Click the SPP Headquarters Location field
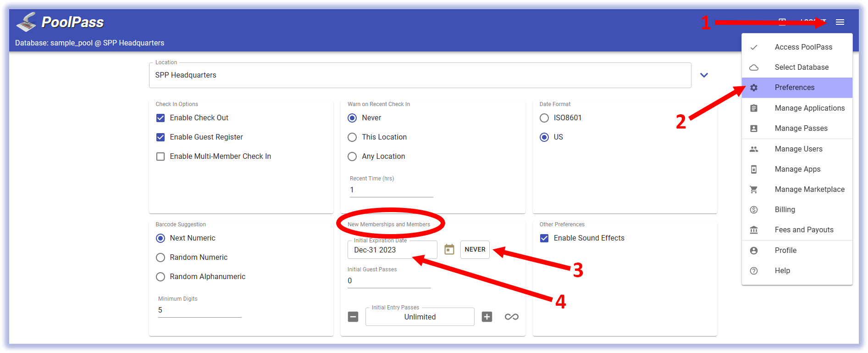The image size is (868, 353). (420, 75)
